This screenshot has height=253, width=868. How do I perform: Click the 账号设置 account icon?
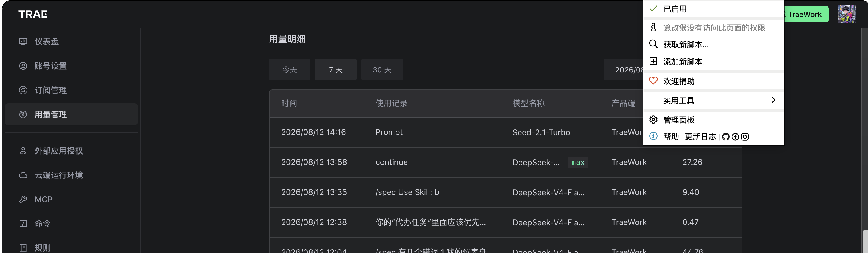pos(23,66)
